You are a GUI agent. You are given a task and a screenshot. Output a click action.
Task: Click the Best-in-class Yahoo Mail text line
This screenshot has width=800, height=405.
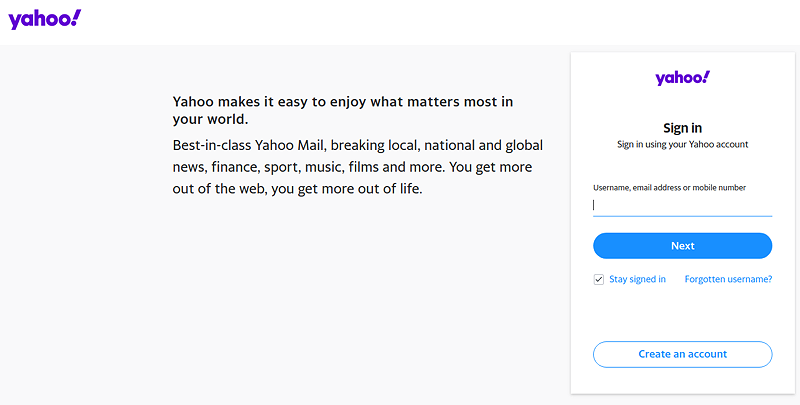358,145
